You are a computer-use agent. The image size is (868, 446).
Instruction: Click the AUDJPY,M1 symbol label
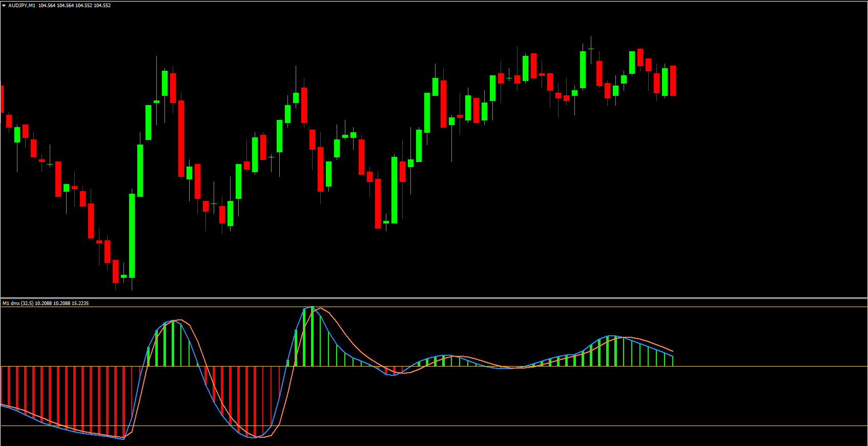[22, 6]
